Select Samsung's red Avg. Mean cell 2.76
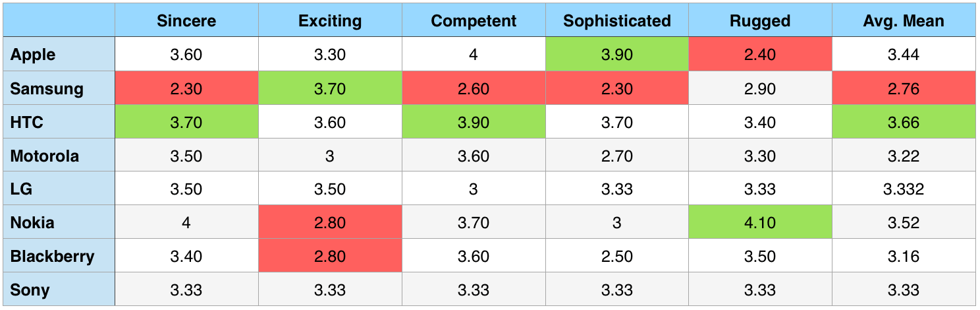This screenshot has width=980, height=310. click(904, 88)
